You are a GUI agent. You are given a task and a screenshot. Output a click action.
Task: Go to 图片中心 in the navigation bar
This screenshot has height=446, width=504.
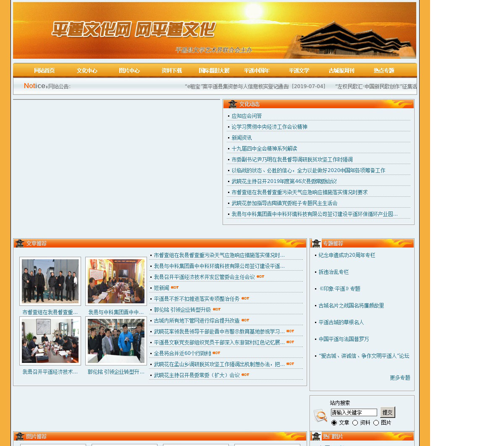[129, 70]
